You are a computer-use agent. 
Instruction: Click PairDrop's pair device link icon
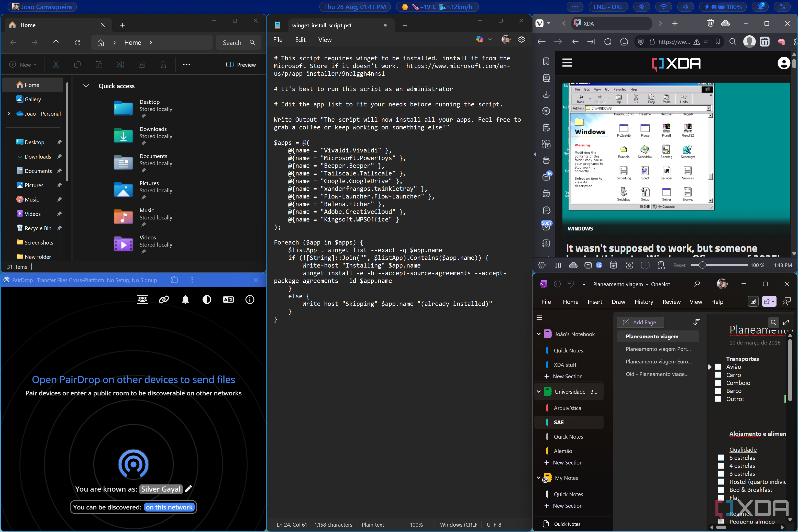[164, 300]
